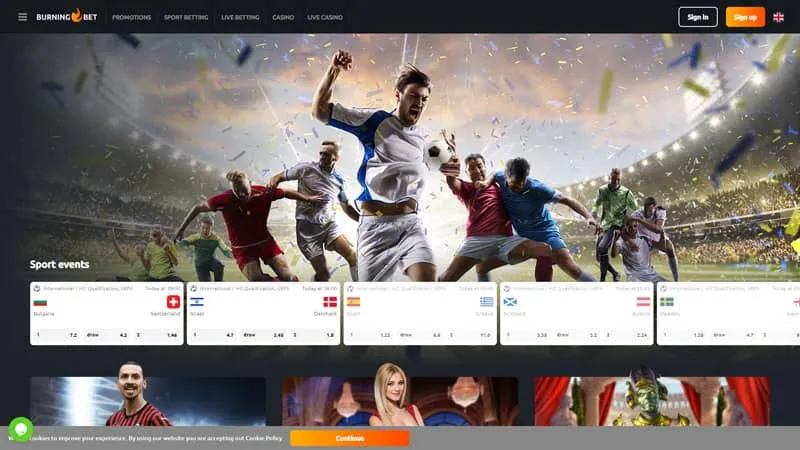This screenshot has height=450, width=800.
Task: Click the Greece flag icon
Action: [487, 302]
